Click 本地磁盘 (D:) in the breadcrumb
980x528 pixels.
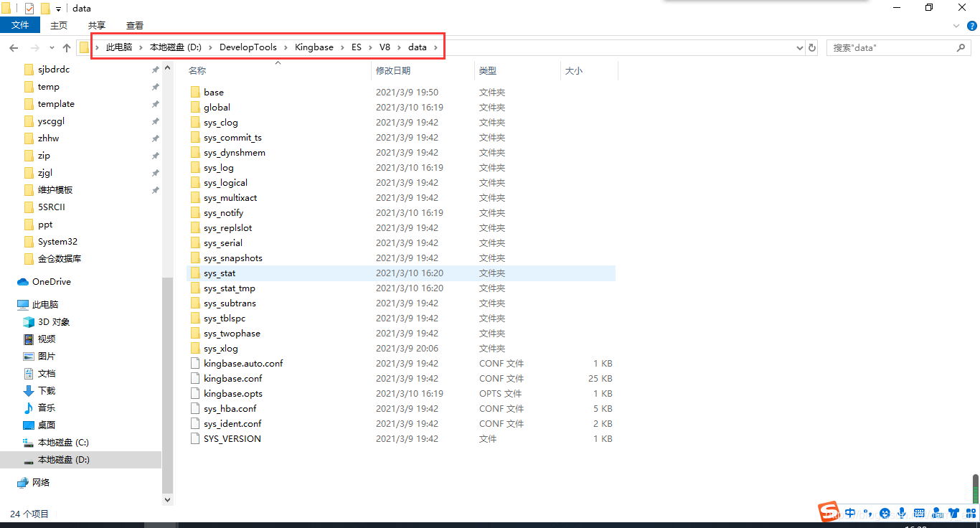coord(175,47)
